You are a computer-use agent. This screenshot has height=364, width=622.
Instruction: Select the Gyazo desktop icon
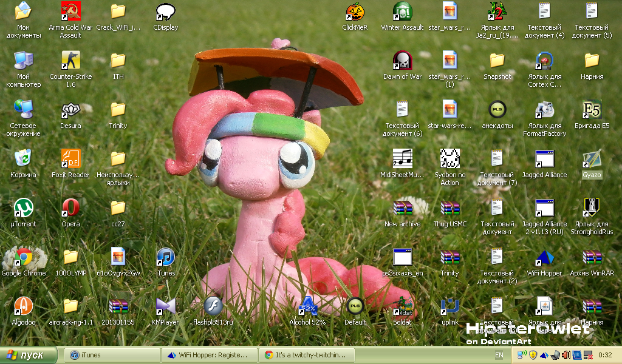point(592,158)
